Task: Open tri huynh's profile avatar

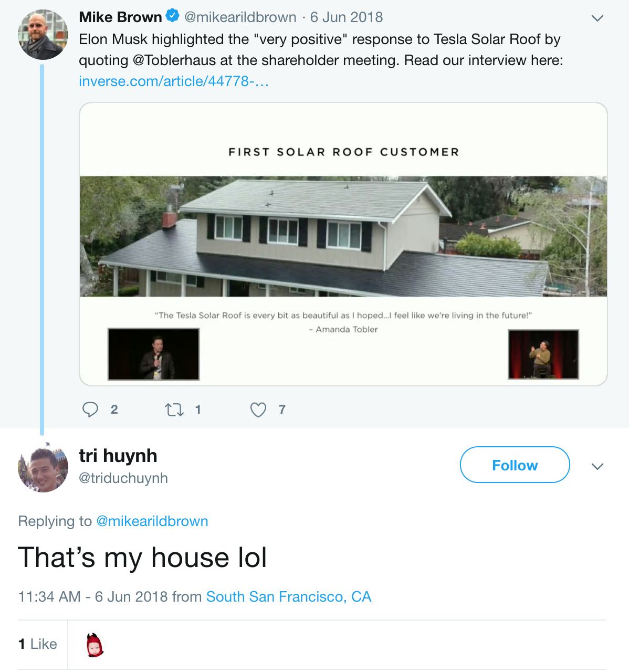Action: (x=43, y=467)
